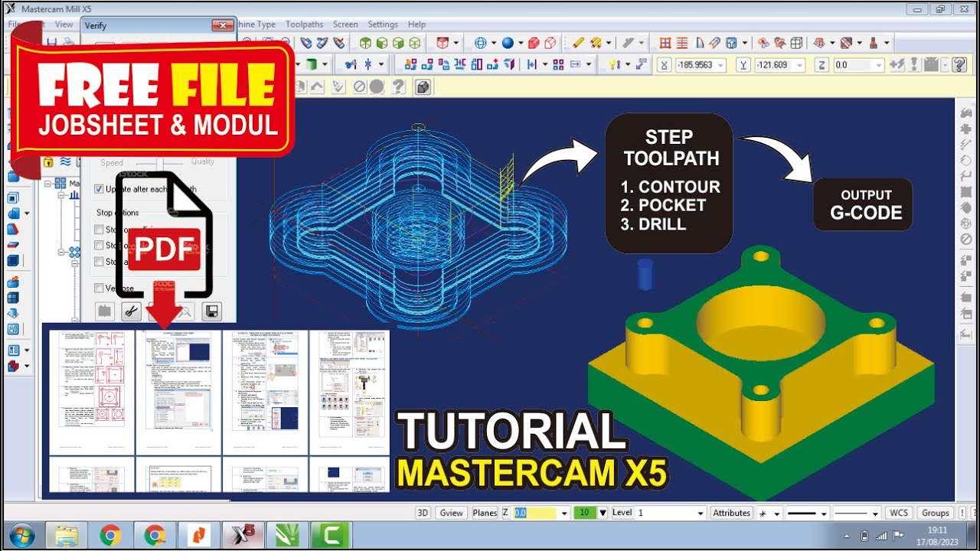The height and width of the screenshot is (551, 980).
Task: Switch to Mastercam X5 in the taskbar
Action: (243, 535)
